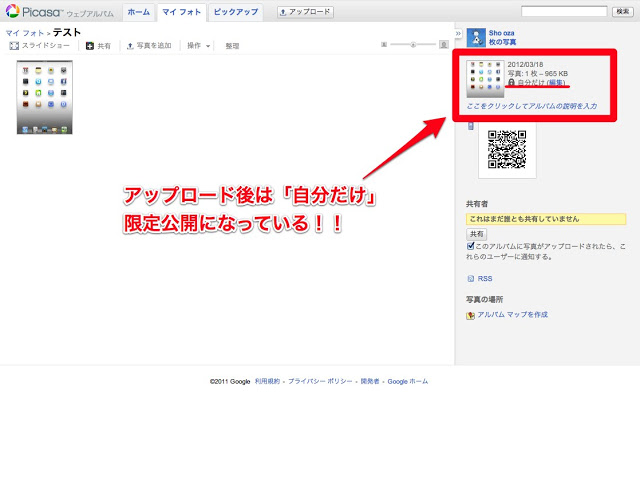This screenshot has width=640, height=477.
Task: Switch to the ピックアップ tab
Action: point(238,12)
